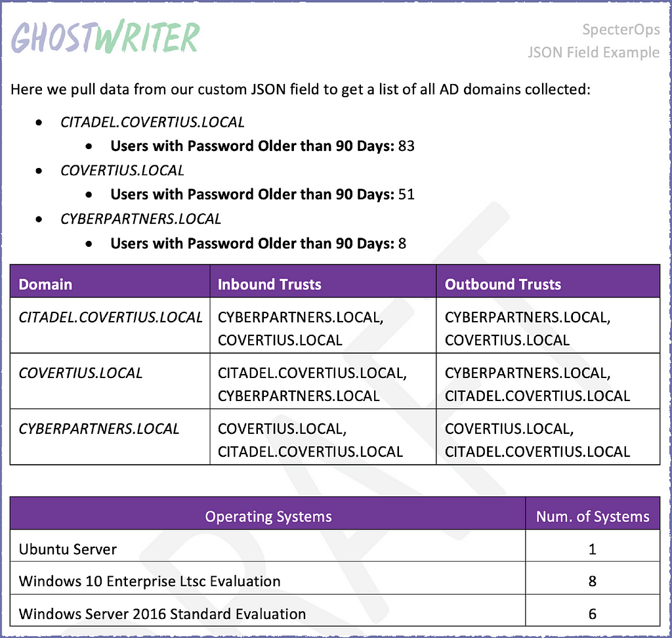Click the COVERTIUS.LOCAL cell in Domain column
This screenshot has width=672, height=638.
pyautogui.click(x=110, y=381)
